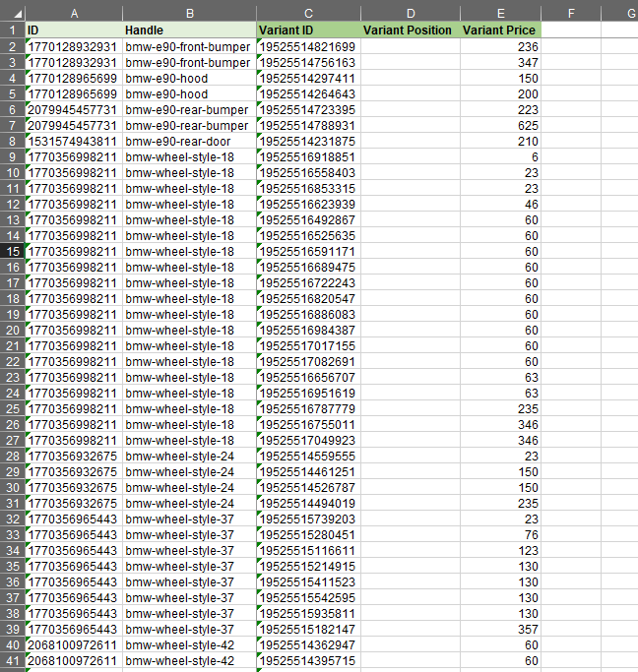Select the 'bmw-e90-rear-door' handle cell
This screenshot has height=672, width=638.
(x=189, y=142)
